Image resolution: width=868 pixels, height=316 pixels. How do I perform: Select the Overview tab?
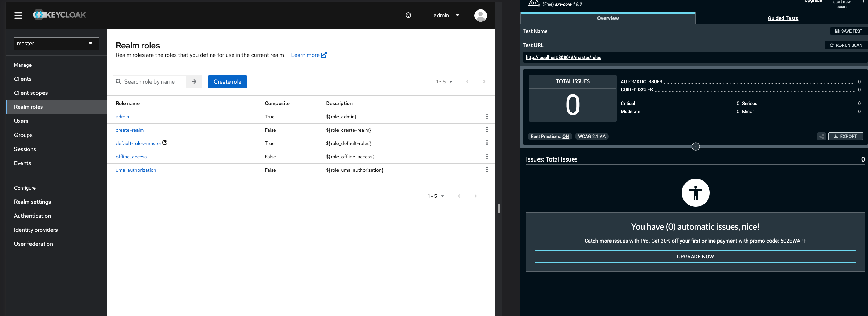pos(608,18)
